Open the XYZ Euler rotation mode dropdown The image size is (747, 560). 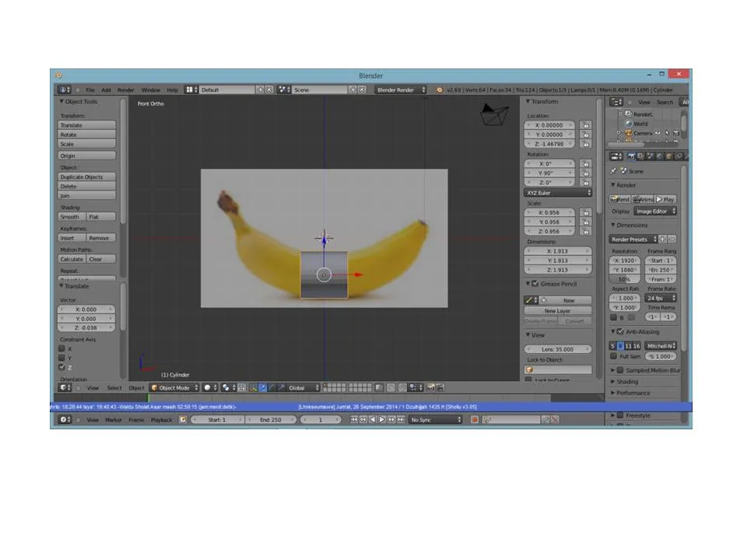click(558, 193)
